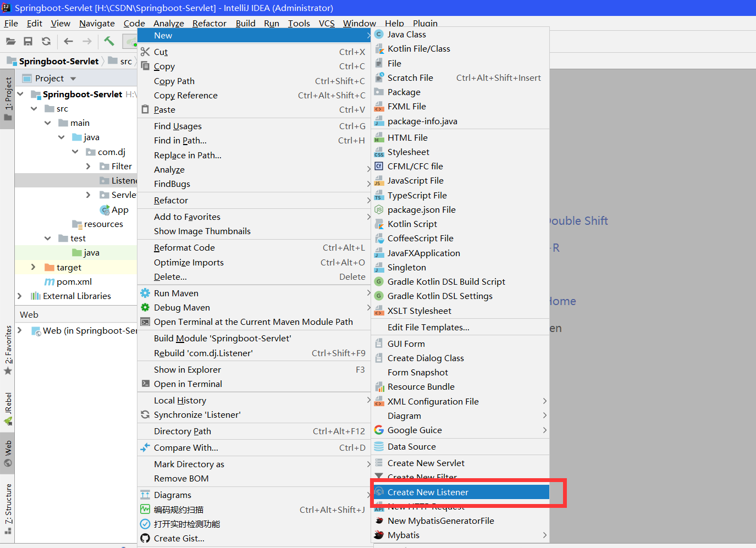Click the Back navigation arrow icon
756x548 pixels.
coord(68,41)
